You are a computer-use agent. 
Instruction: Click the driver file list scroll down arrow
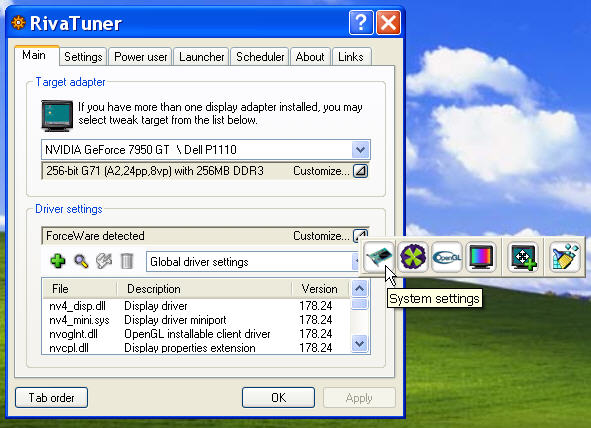point(360,344)
